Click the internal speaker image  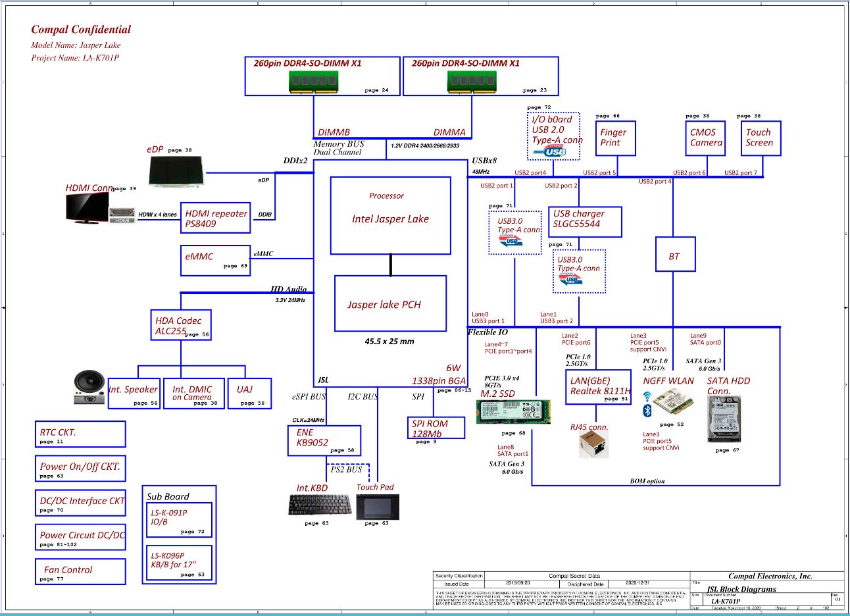point(89,388)
